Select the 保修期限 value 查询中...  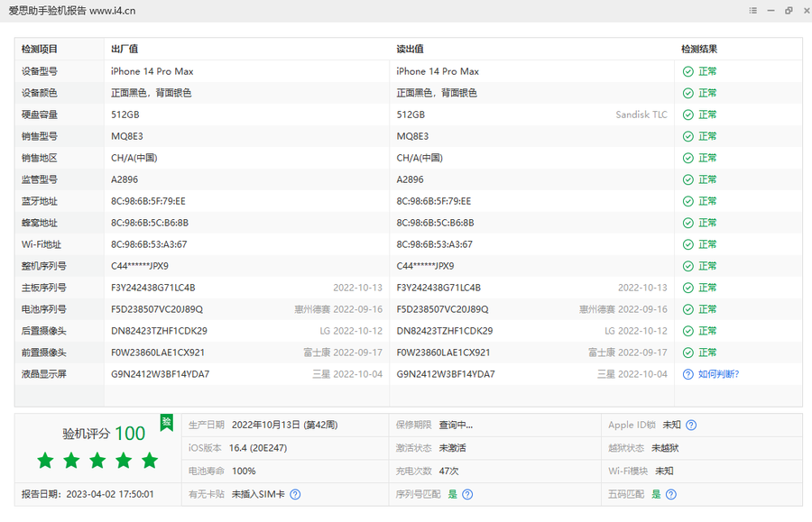(x=456, y=426)
